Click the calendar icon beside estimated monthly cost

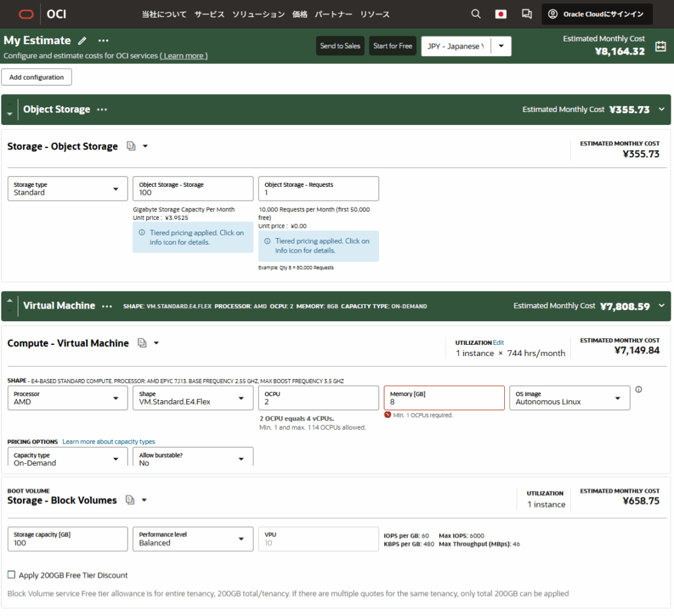point(661,47)
